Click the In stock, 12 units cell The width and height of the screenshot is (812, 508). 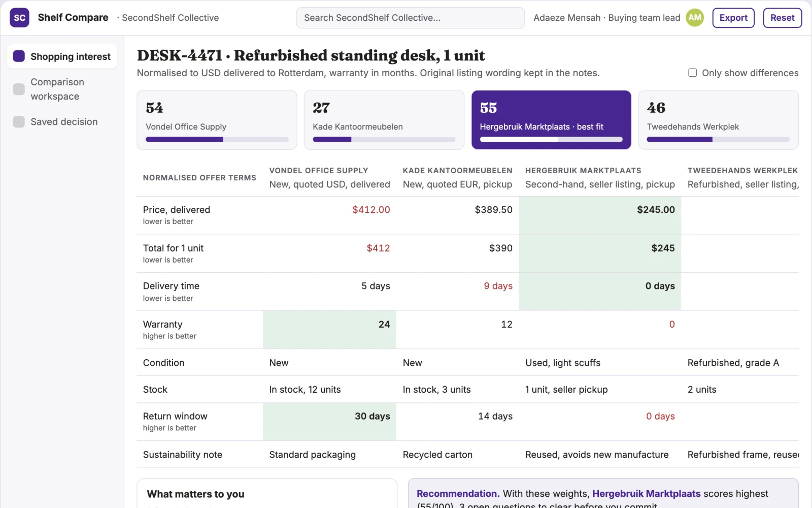(329, 390)
